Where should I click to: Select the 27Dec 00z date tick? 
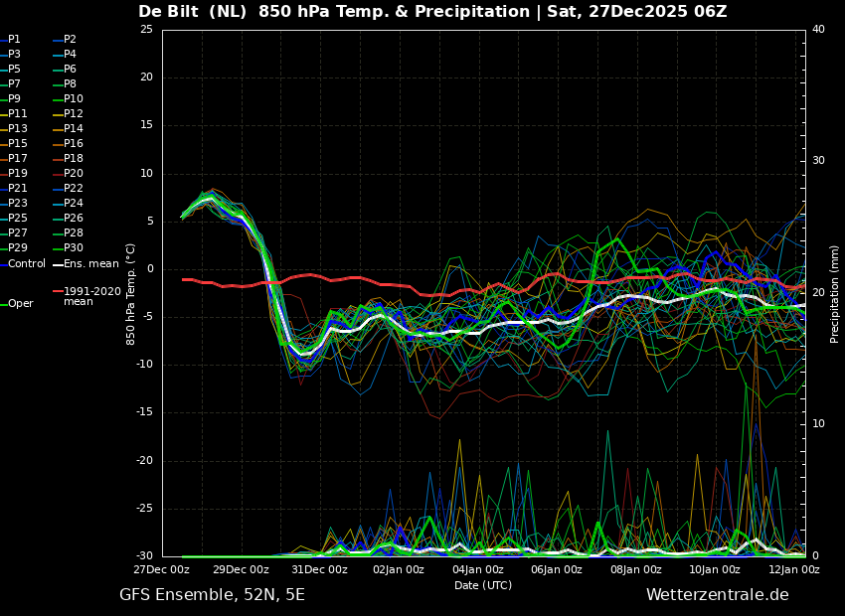(162, 569)
